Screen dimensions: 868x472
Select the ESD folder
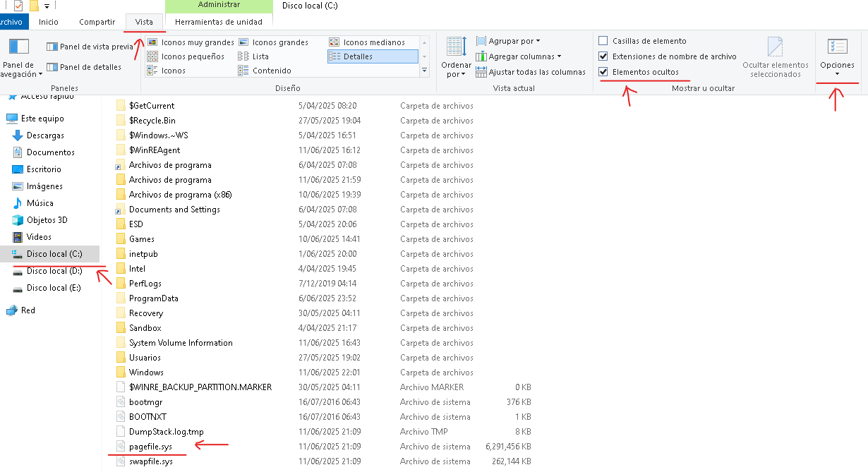(x=136, y=224)
